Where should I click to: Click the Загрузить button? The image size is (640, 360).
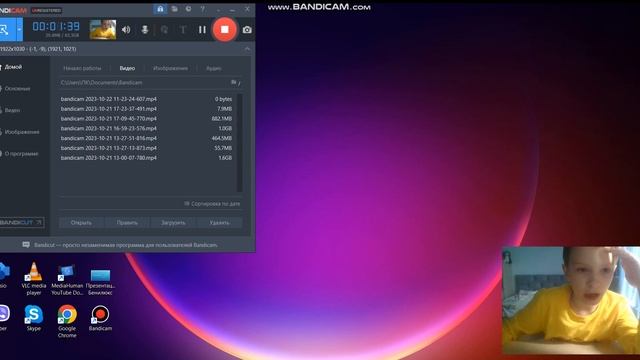[x=173, y=223]
